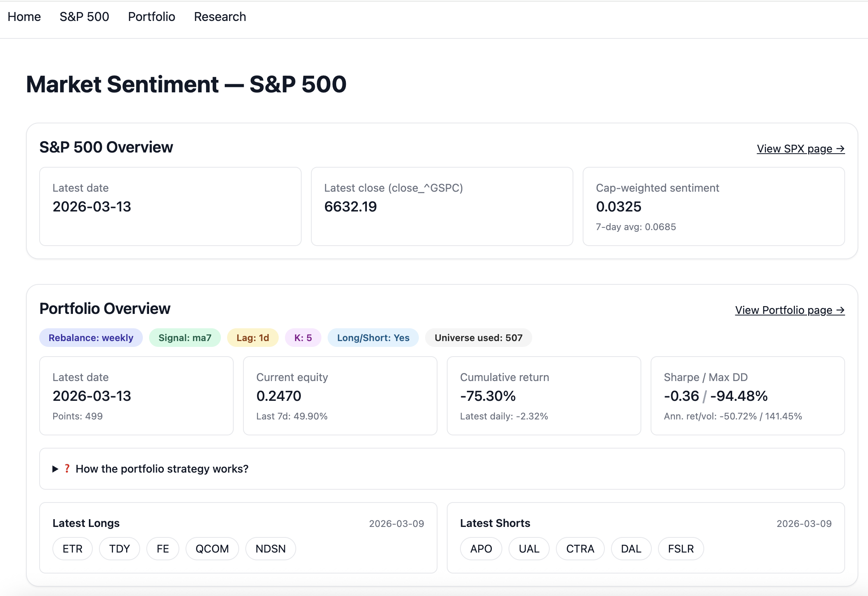Select the QCOM long ticker chip
The image size is (868, 596).
(x=212, y=549)
